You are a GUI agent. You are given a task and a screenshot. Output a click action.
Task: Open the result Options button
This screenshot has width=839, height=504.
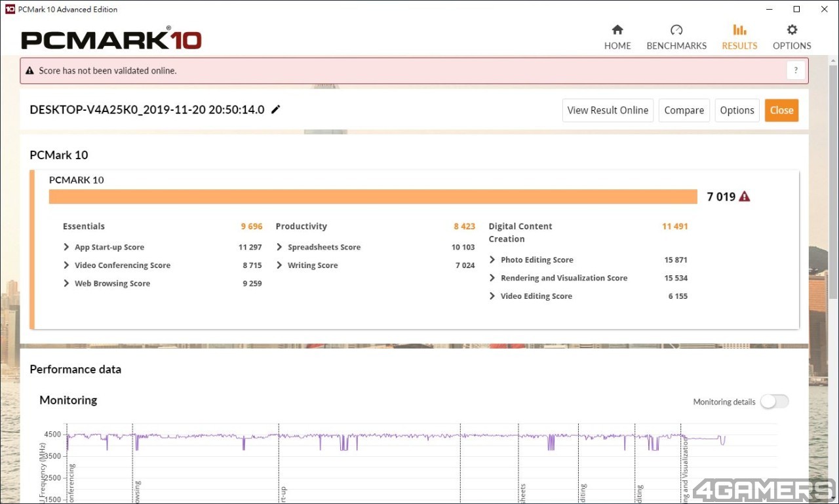737,110
